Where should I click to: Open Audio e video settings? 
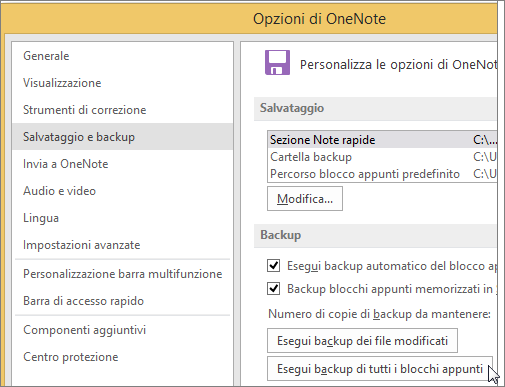click(x=122, y=191)
